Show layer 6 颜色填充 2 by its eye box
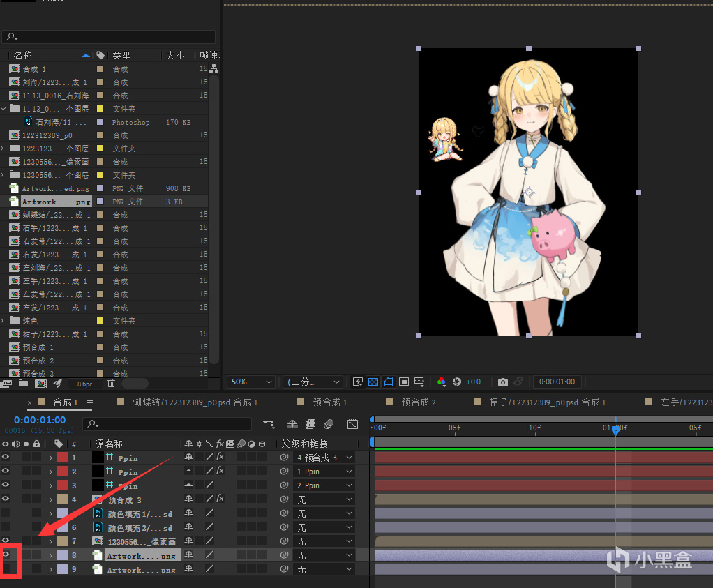Image resolution: width=713 pixels, height=588 pixels. coord(6,527)
